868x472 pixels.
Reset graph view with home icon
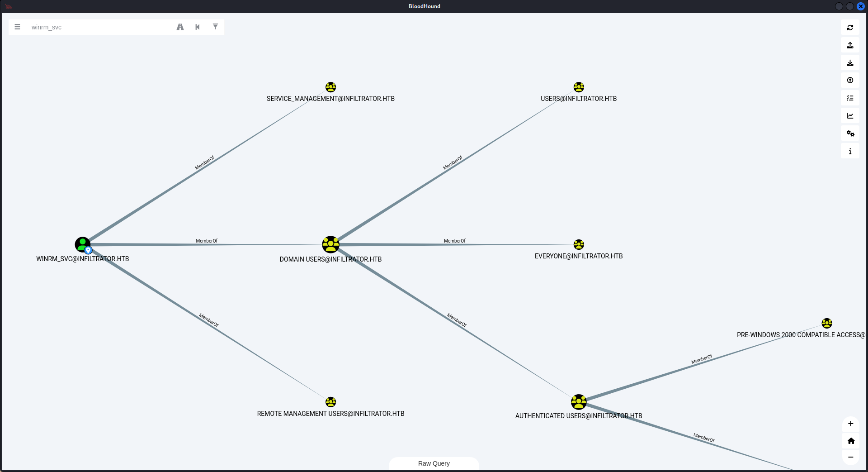[x=850, y=441]
